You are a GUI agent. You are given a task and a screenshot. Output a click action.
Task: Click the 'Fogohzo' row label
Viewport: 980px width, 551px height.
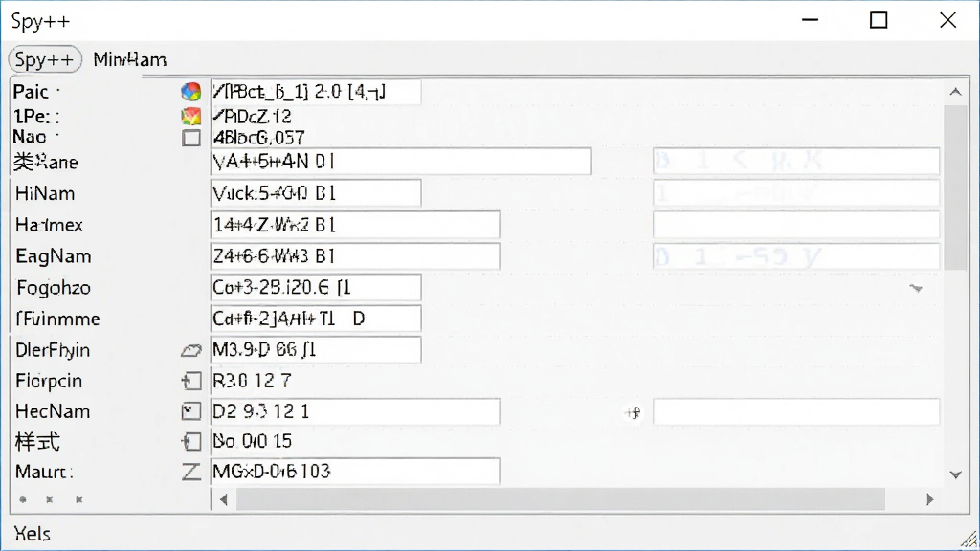[54, 287]
